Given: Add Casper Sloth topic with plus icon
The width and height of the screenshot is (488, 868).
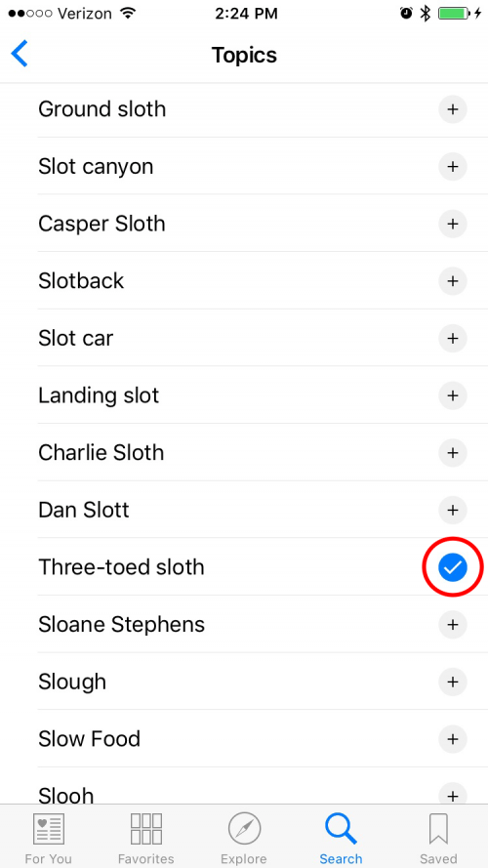Looking at the screenshot, I should [x=453, y=224].
